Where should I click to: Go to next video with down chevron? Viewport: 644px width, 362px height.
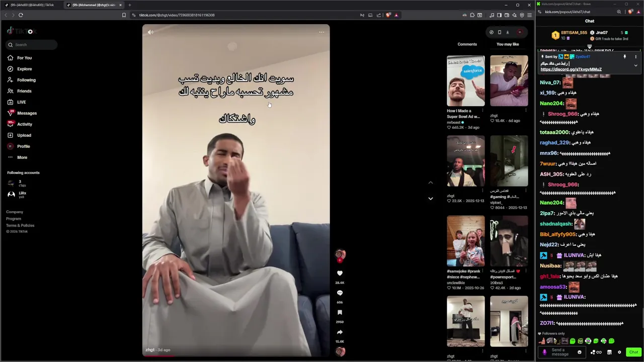pos(430,199)
